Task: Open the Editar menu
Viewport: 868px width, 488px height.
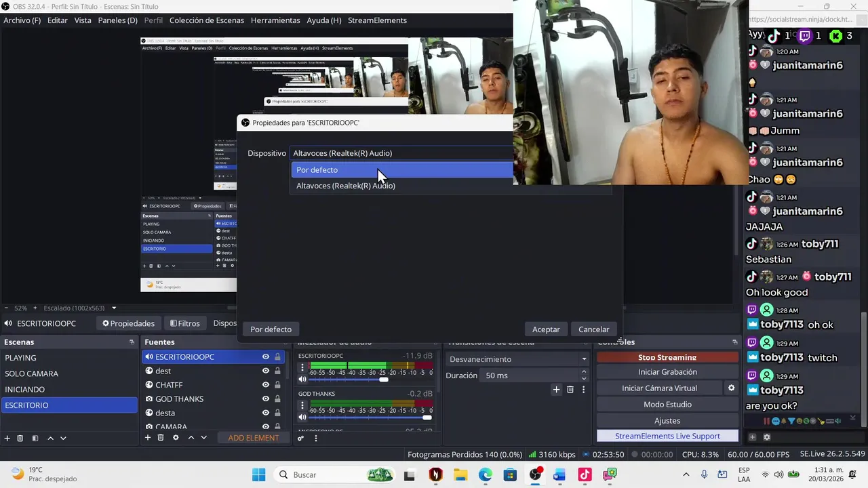Action: pyautogui.click(x=58, y=20)
